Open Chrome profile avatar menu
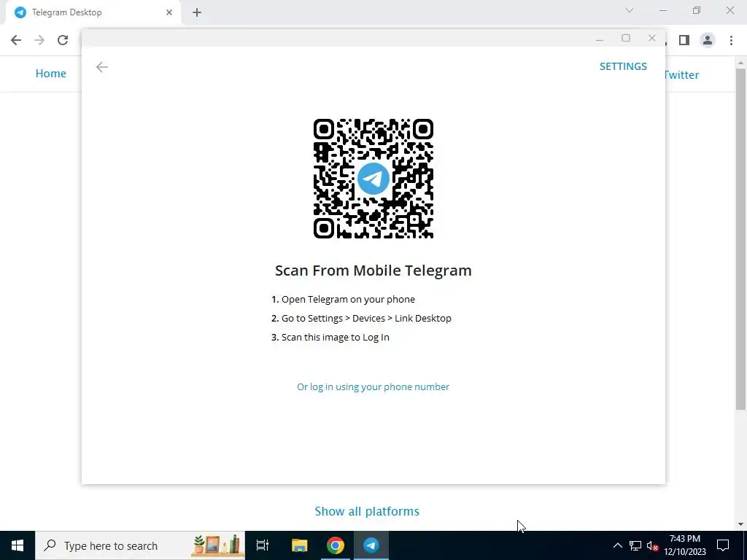The width and height of the screenshot is (747, 560). pos(708,40)
